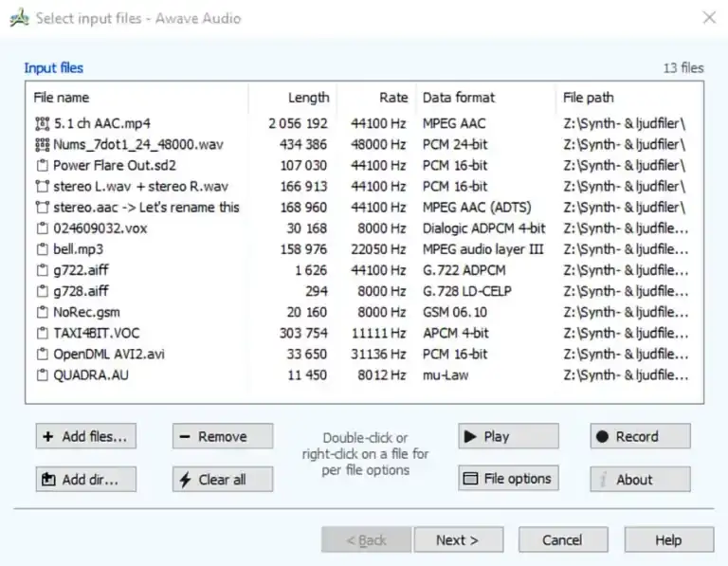
Task: Remove the selected file with Remove button
Action: tap(223, 436)
